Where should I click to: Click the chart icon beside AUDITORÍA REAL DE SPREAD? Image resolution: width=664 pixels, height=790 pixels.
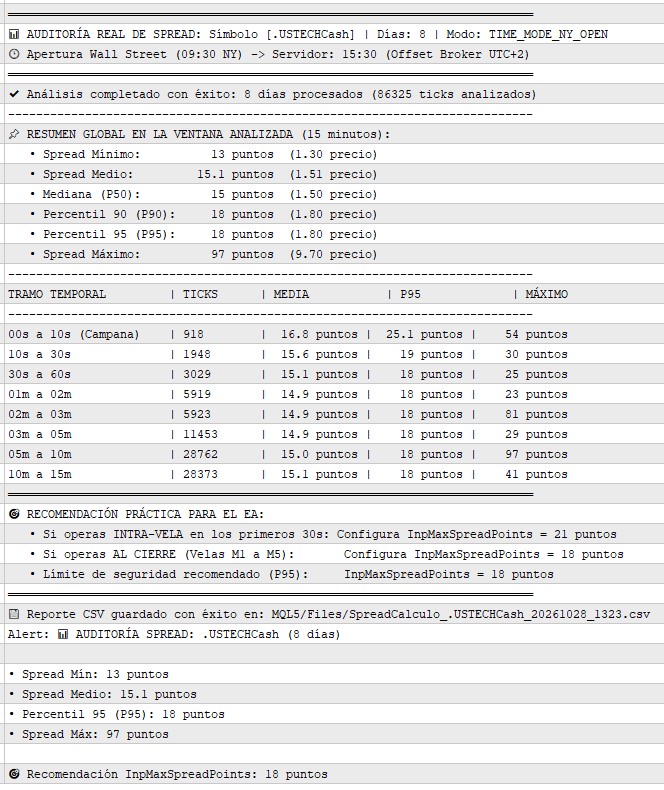click(x=14, y=34)
